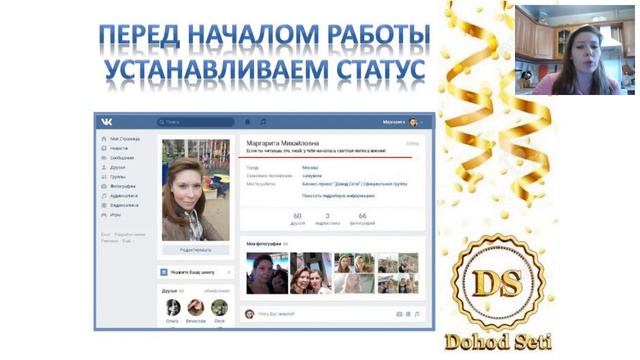Attach photo via camera icon in post box
Screen dimensions: 640x360
pos(399,314)
